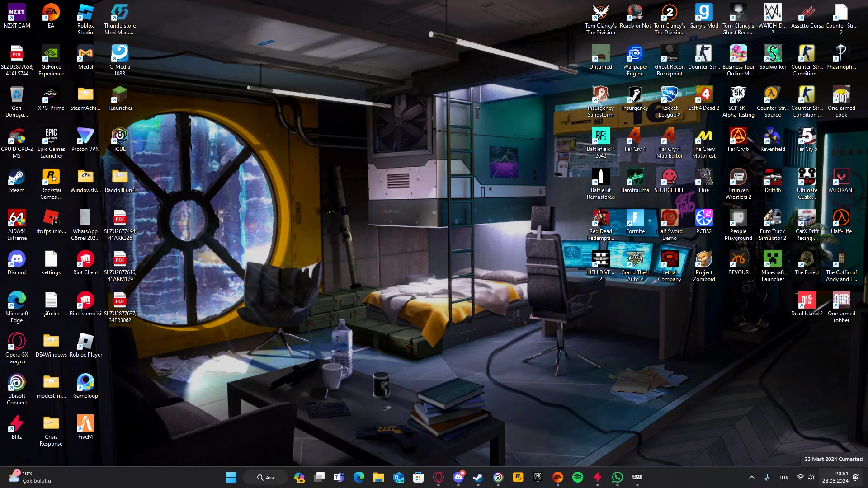Select Epic Games Launcher desktop icon
Viewport: 868px width, 488px height.
click(x=51, y=143)
